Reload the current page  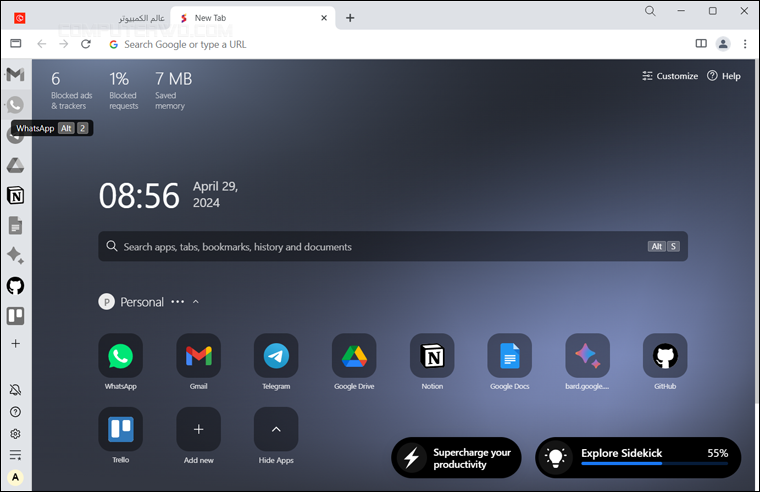point(86,44)
